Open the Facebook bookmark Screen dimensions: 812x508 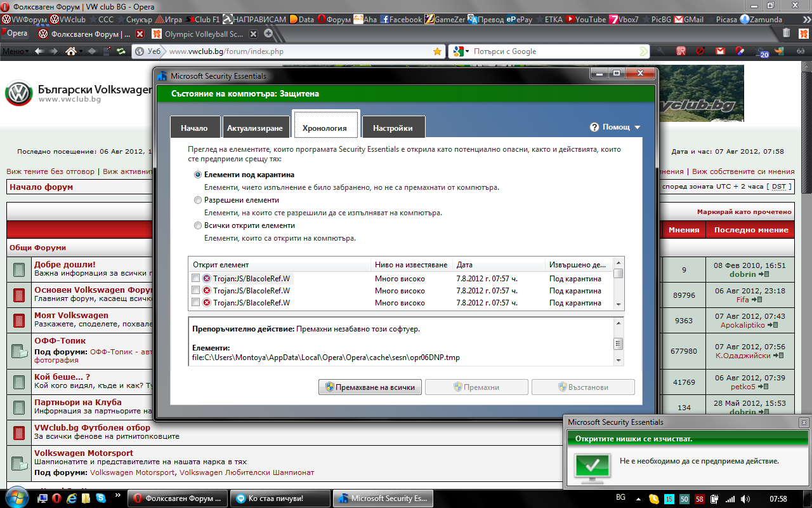pos(400,19)
